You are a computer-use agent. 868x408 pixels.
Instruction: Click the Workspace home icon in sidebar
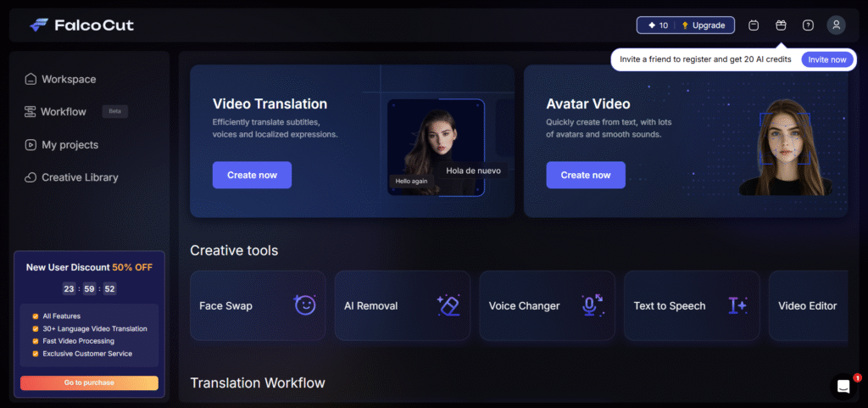tap(31, 79)
